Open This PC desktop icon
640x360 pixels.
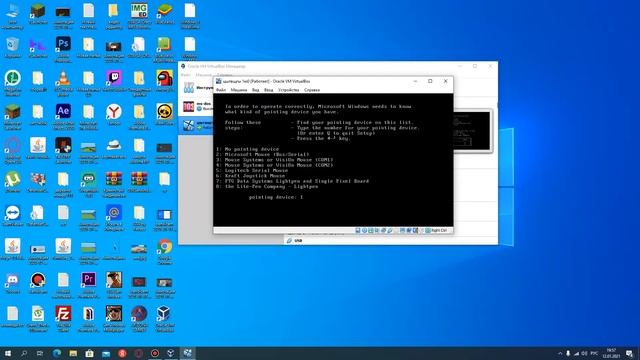[13, 16]
